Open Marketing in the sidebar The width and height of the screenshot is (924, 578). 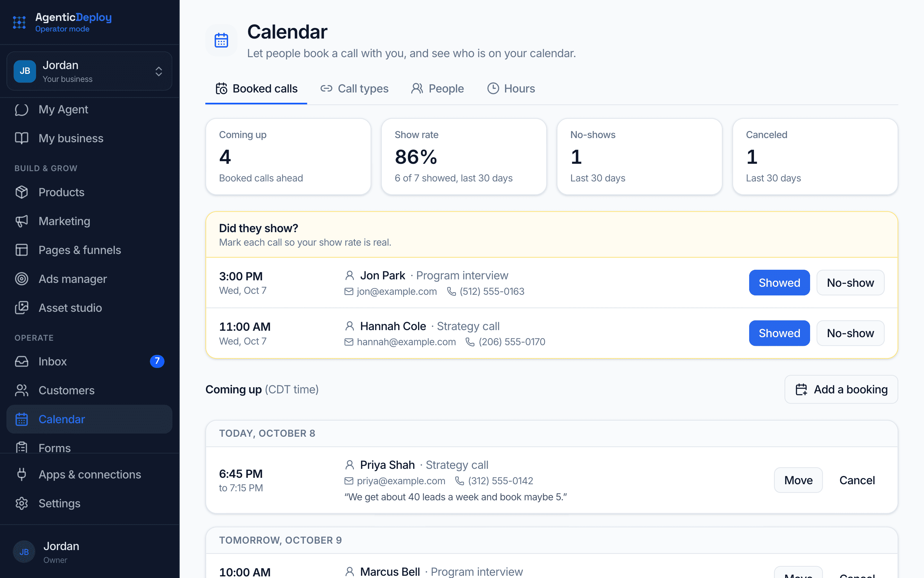pyautogui.click(x=89, y=221)
